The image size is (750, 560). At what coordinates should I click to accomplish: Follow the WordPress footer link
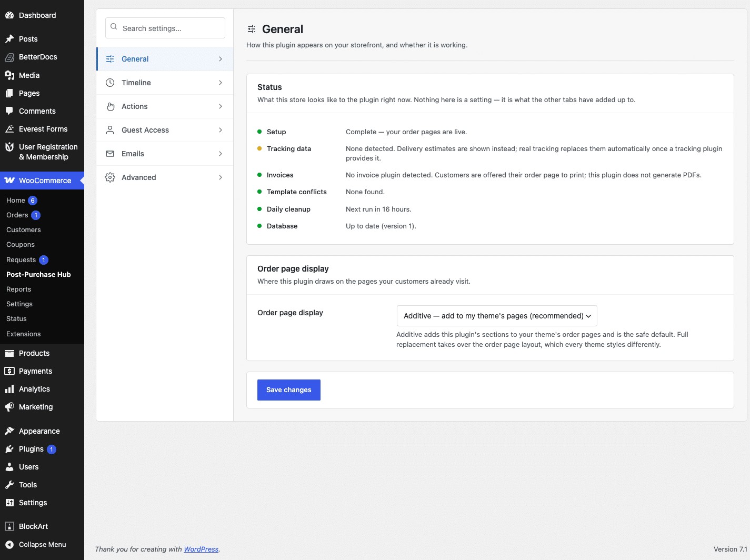tap(201, 549)
